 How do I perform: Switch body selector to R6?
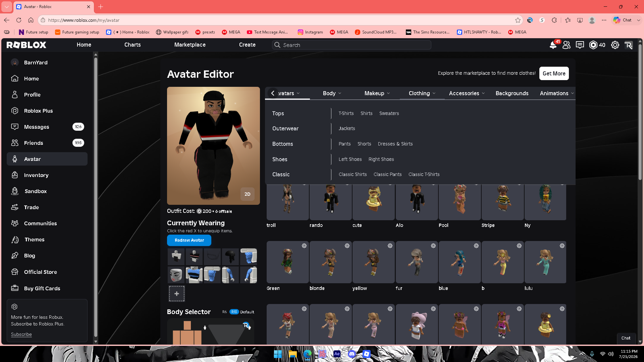[x=224, y=312]
